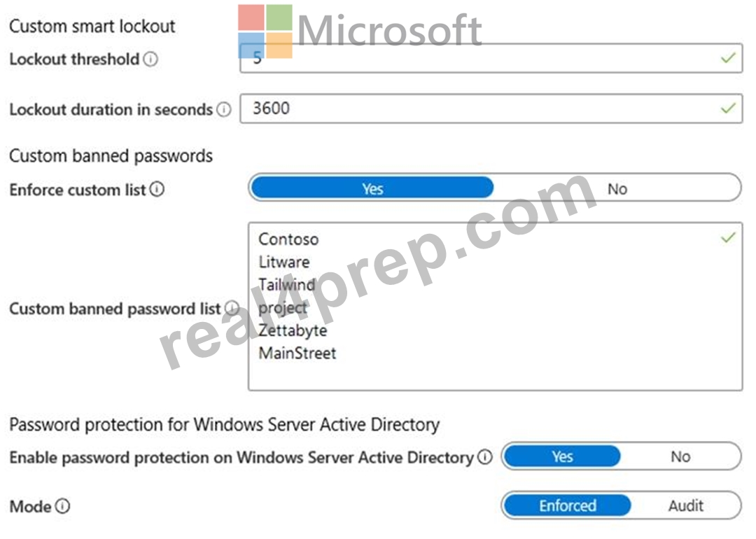The image size is (756, 539).
Task: Set Enforce custom list to Yes
Action: coord(372,188)
